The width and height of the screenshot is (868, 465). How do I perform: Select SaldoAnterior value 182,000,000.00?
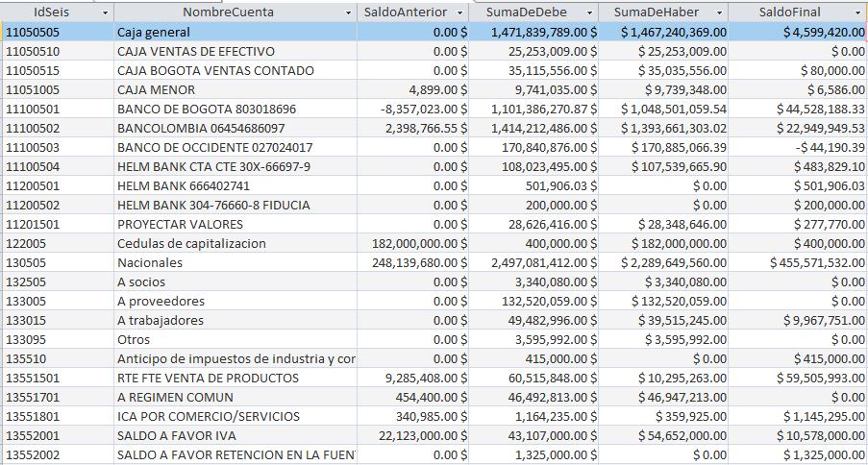tap(412, 244)
